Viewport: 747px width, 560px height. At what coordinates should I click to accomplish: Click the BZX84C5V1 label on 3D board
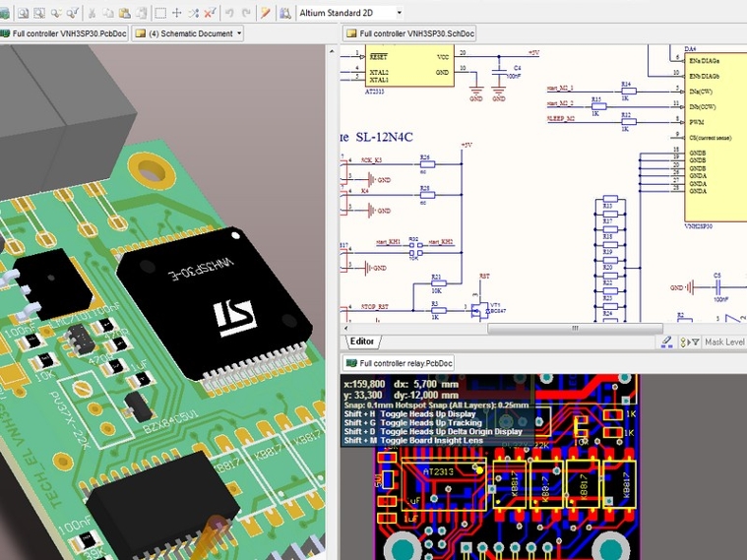pos(170,423)
